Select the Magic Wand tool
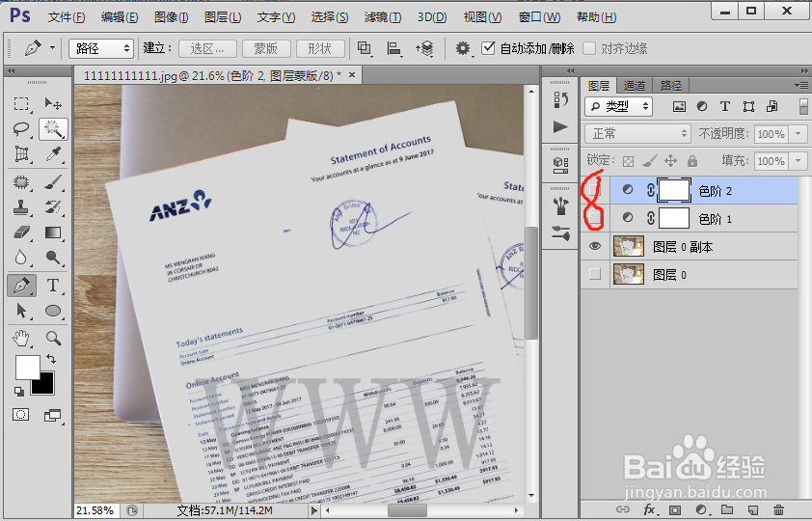The image size is (812, 521). [53, 128]
